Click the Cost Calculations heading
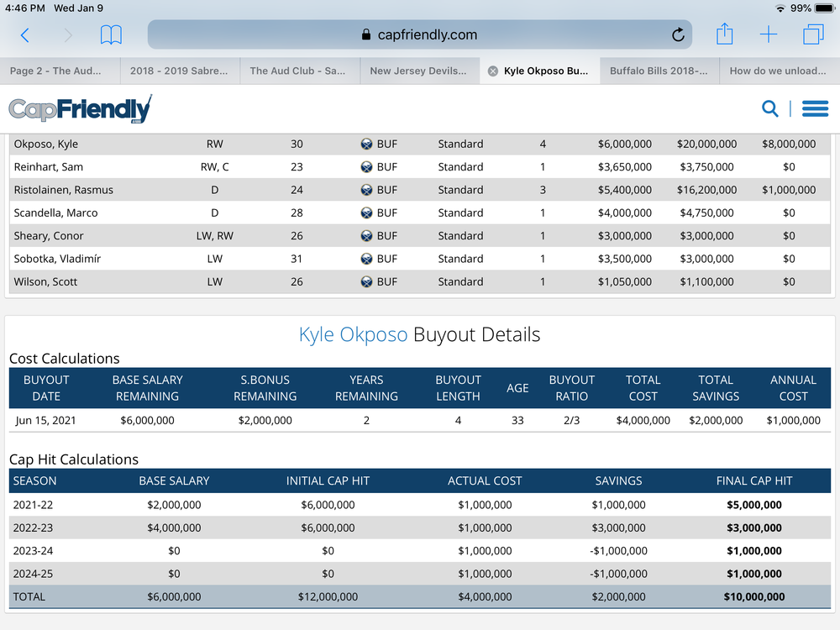 pyautogui.click(x=65, y=359)
